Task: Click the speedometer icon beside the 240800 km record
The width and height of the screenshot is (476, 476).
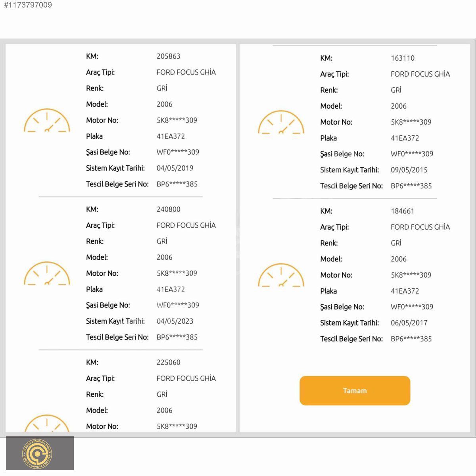Action: click(x=47, y=273)
